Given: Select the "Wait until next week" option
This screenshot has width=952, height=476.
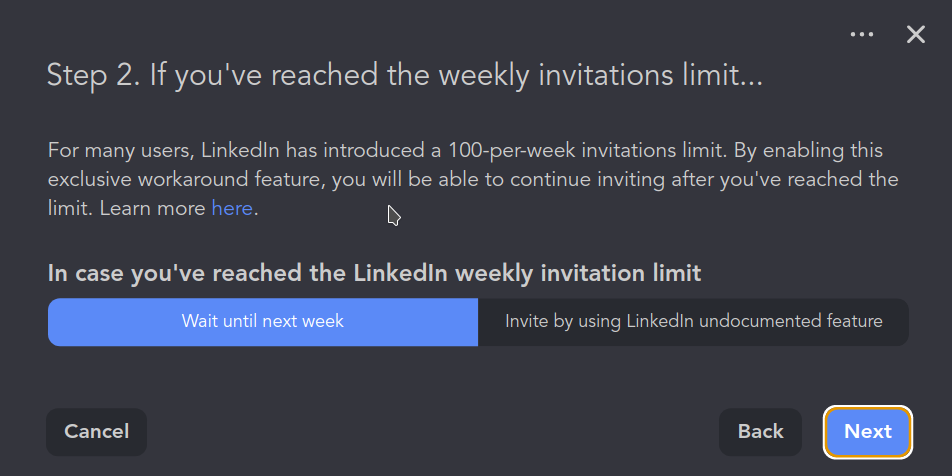Looking at the screenshot, I should tap(263, 322).
